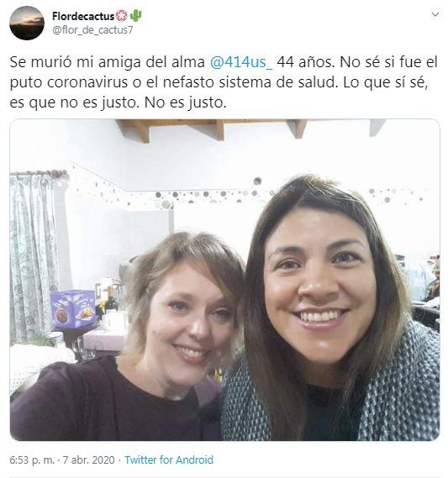The image size is (448, 478).
Task: Open the attached selfie photo
Action: 224,280
